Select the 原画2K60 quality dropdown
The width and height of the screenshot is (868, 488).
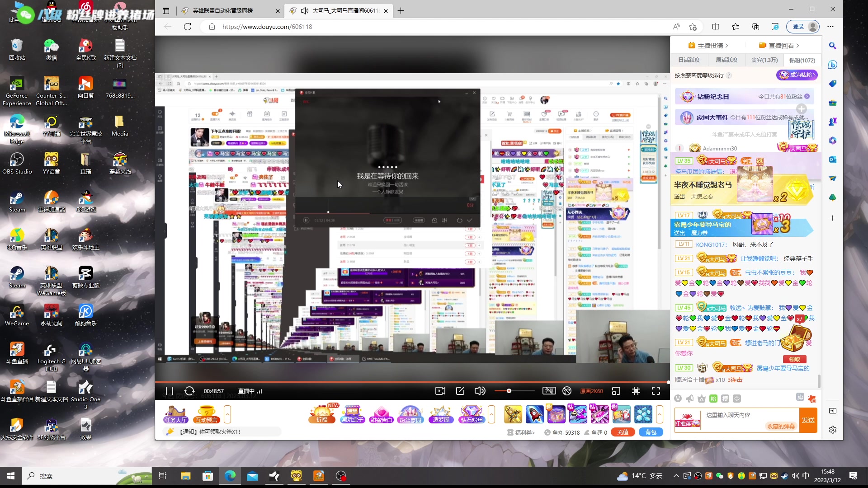coord(591,391)
